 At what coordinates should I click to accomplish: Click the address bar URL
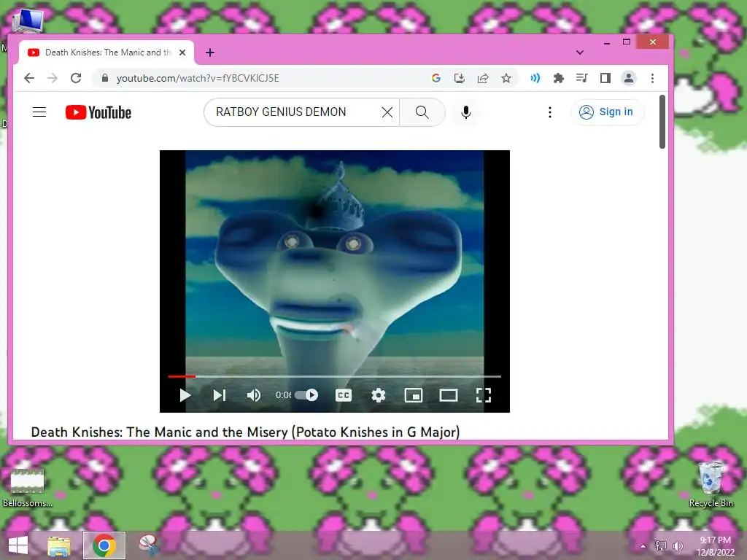(x=198, y=78)
